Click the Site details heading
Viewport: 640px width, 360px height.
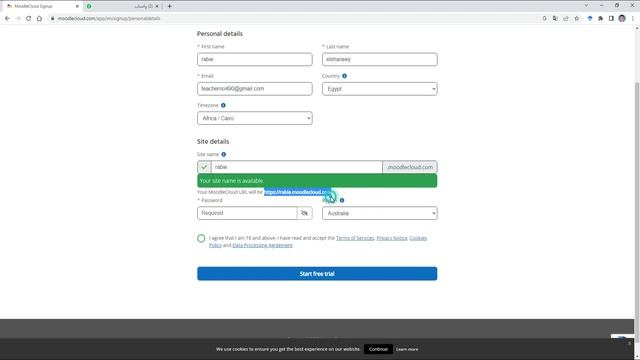[x=213, y=142]
